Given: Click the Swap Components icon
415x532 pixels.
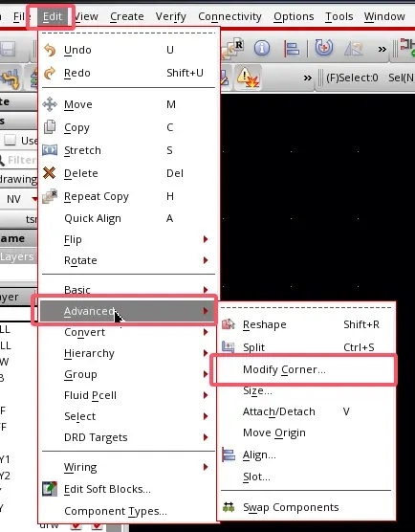Looking at the screenshot, I should (x=229, y=507).
